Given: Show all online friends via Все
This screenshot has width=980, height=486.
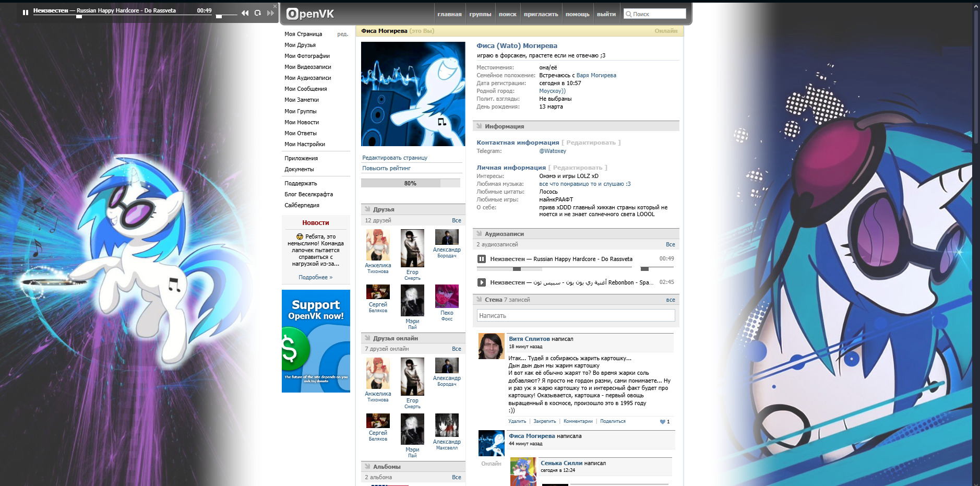Looking at the screenshot, I should [x=457, y=349].
